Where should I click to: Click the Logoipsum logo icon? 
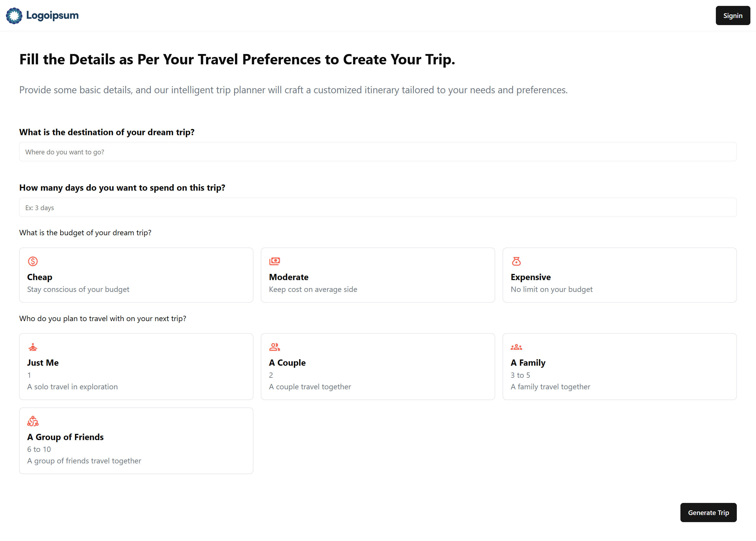pyautogui.click(x=14, y=16)
